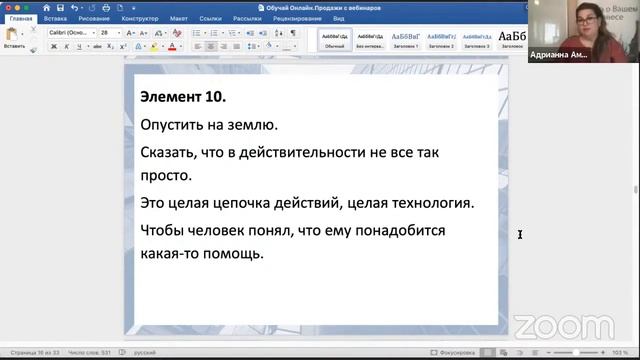Toggle strikethrough (abc) formatting
Screen dimensions: 640x360
point(97,47)
